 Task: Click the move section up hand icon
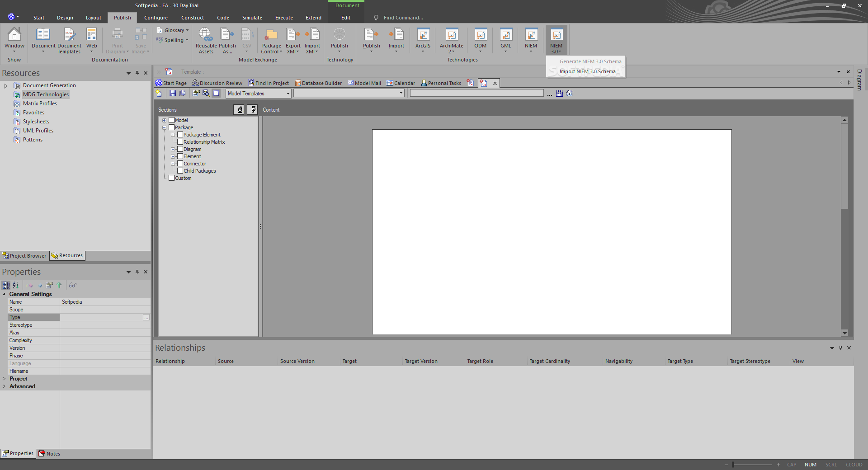pos(239,109)
